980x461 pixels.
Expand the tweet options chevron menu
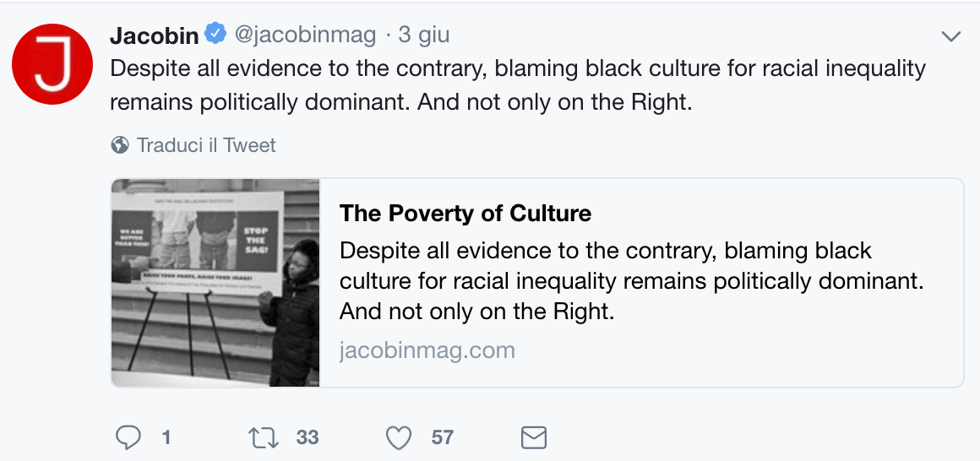point(951,36)
